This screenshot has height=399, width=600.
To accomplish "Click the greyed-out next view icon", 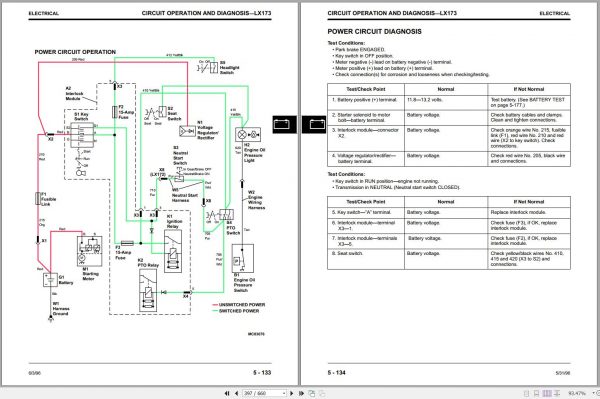I will (322, 393).
